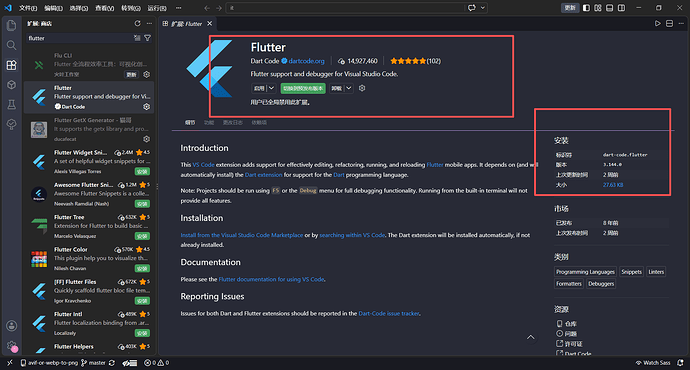
Task: Click the split editor layout icon
Action: coord(669,23)
